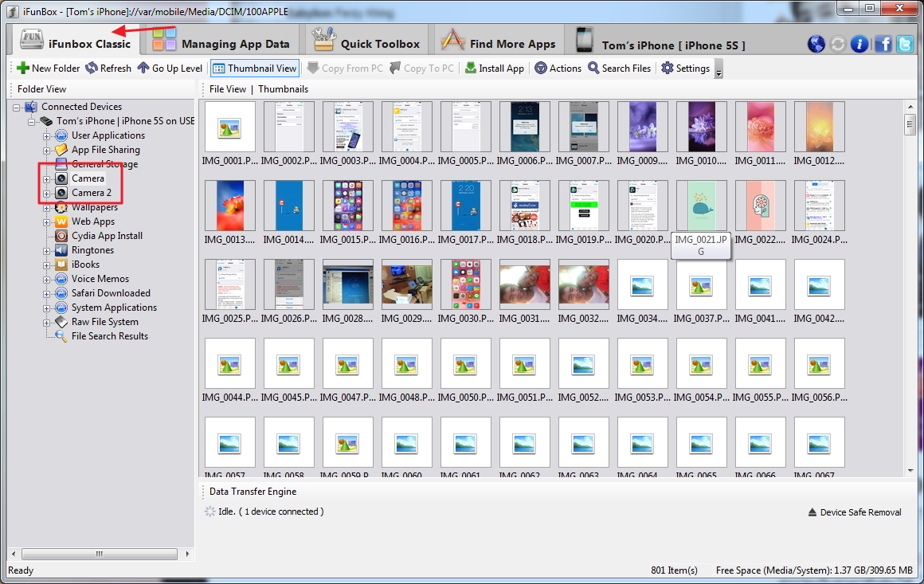This screenshot has width=924, height=584.
Task: Click the globe icon in top right
Action: coord(816,44)
